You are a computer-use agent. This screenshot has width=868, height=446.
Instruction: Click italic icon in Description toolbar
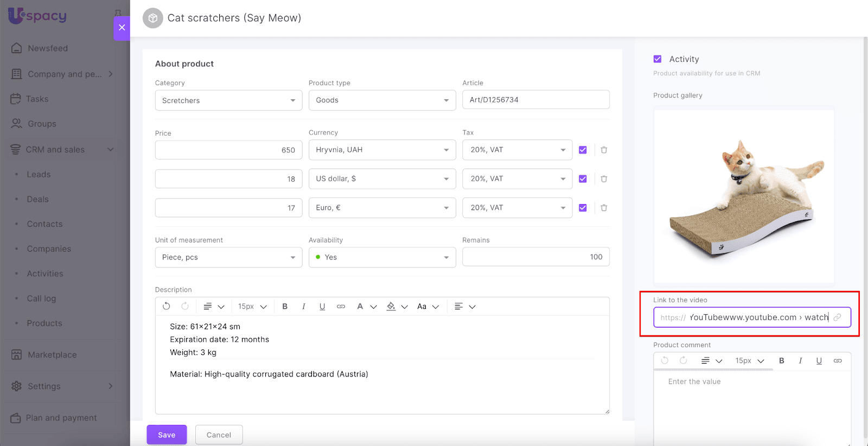point(303,307)
